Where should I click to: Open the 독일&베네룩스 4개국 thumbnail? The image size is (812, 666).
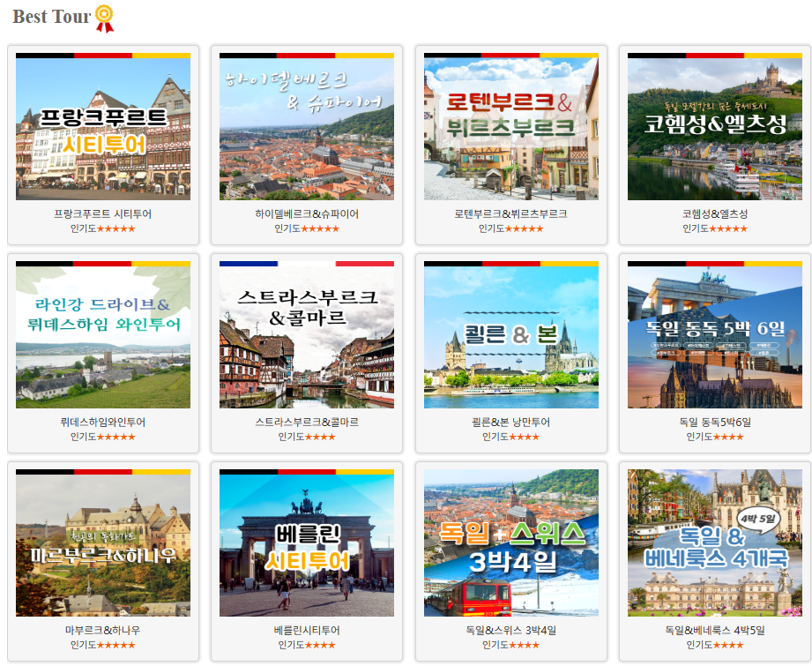(715, 544)
